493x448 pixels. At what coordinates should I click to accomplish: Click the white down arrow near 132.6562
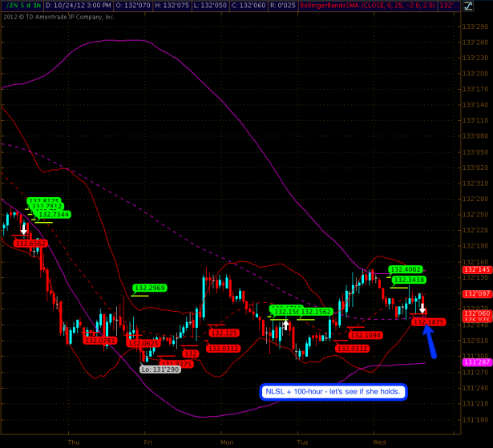24,228
